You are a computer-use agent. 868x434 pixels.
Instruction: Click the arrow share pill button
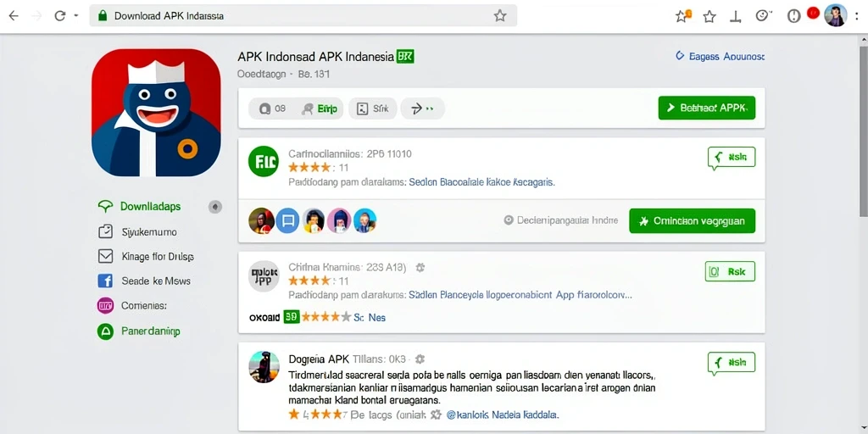coord(422,109)
